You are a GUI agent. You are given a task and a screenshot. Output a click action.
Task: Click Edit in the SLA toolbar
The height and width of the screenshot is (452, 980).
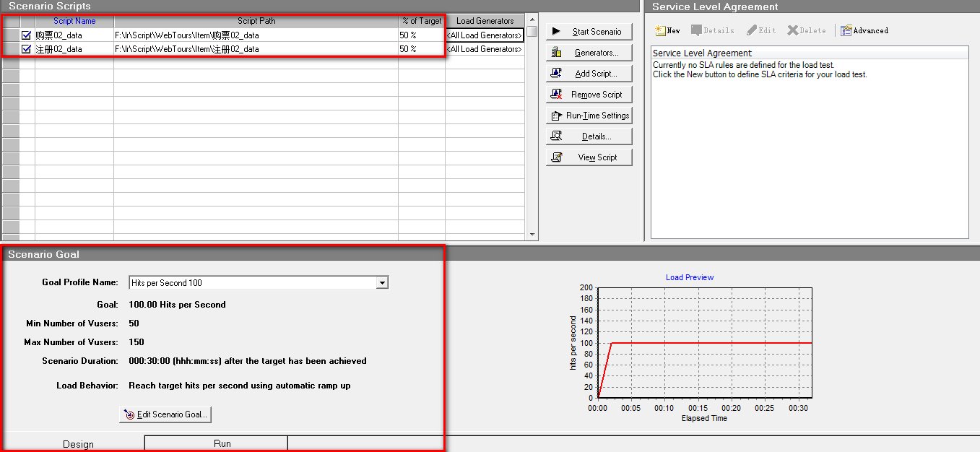[761, 30]
